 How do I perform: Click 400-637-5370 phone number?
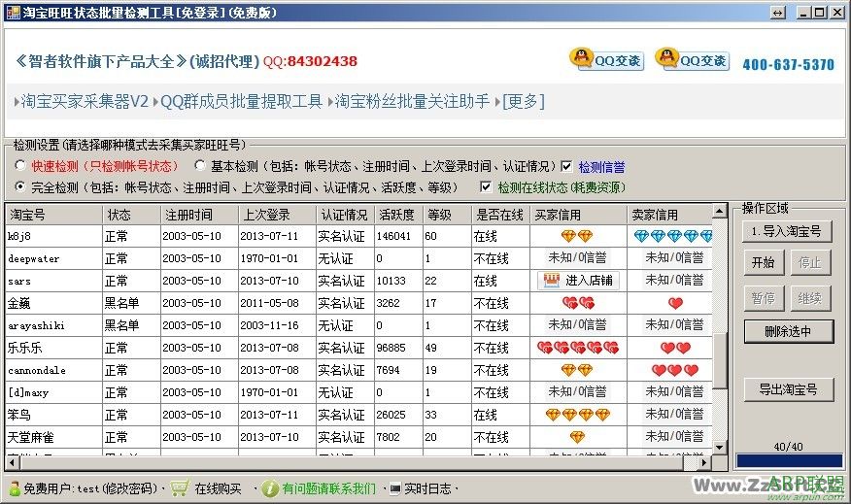pyautogui.click(x=788, y=64)
